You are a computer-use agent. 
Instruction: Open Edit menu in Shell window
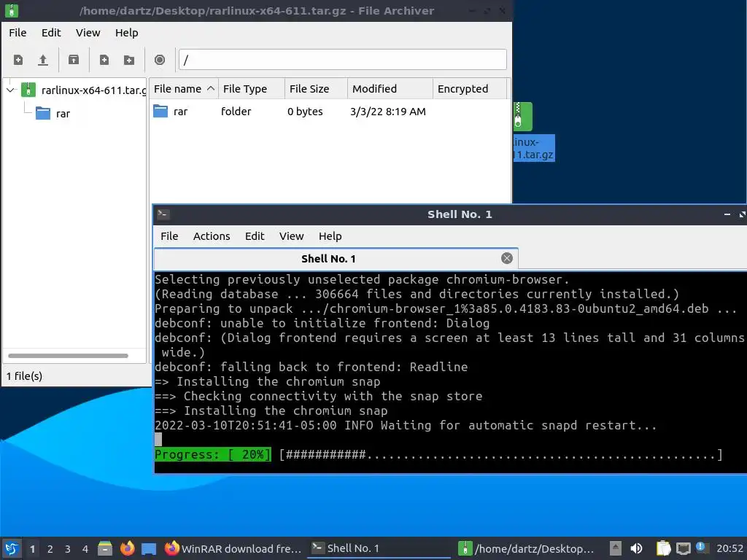coord(255,236)
